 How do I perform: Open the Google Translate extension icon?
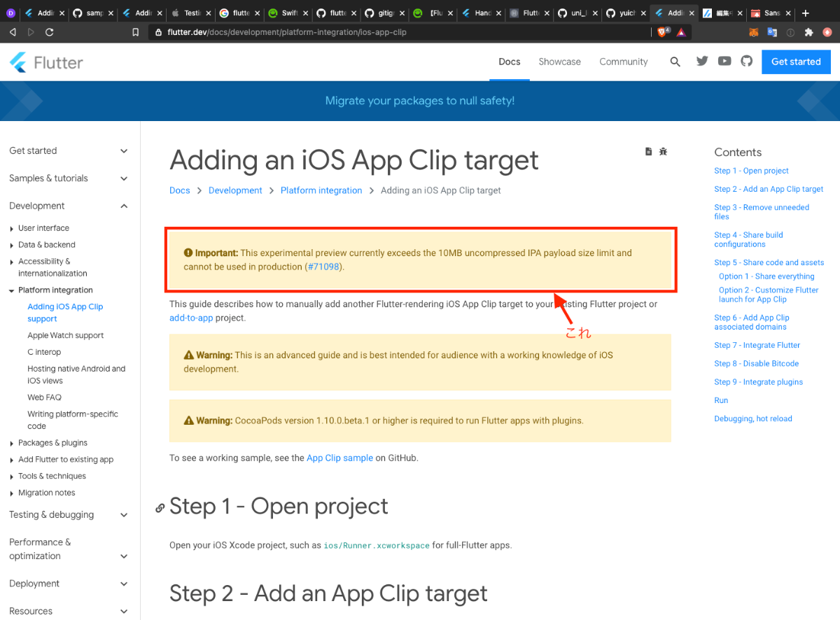pos(772,32)
